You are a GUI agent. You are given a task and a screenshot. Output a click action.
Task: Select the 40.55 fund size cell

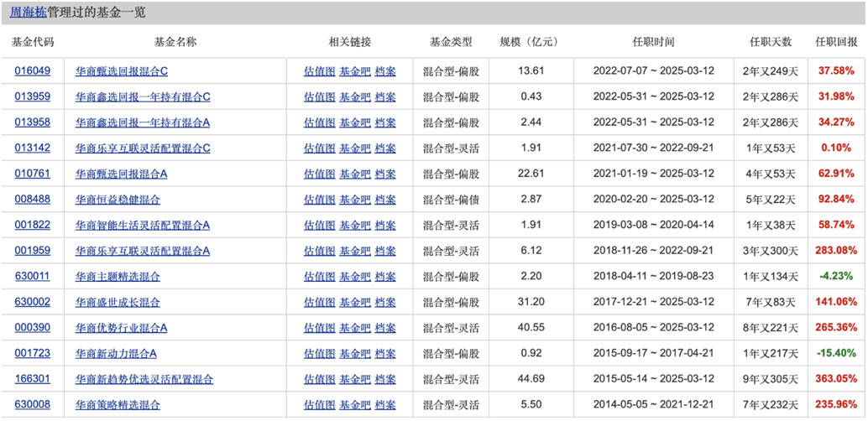tap(532, 328)
